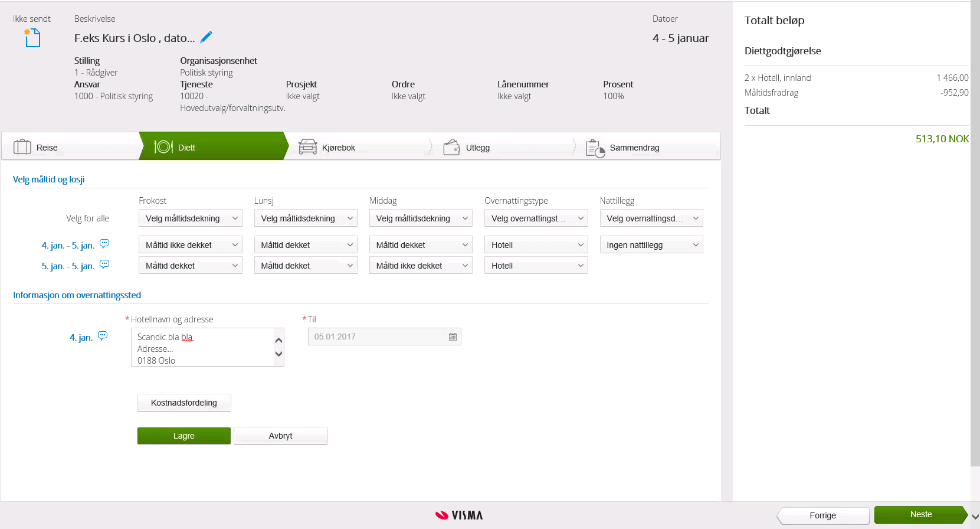Select the Diett tab
Viewport: 980px width, 529px height.
pyautogui.click(x=214, y=146)
